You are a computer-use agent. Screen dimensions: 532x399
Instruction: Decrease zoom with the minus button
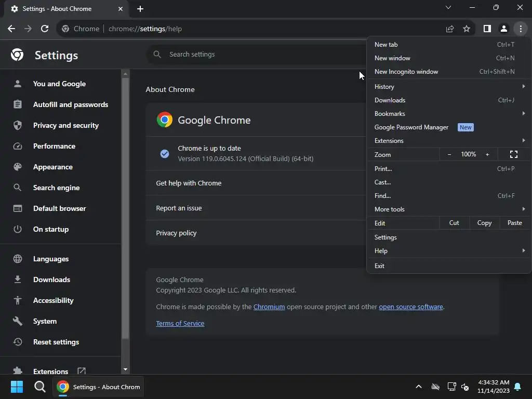(449, 154)
